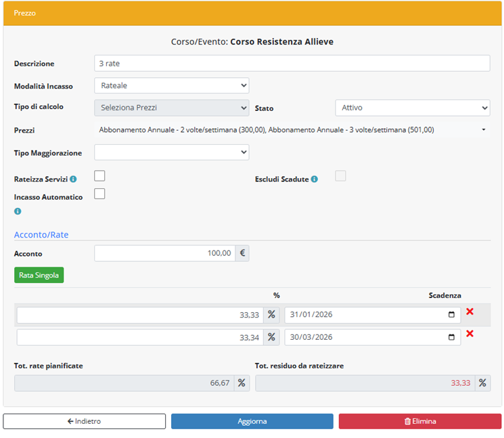The image size is (504, 438).
Task: Open the Modalità Incasso dropdown
Action: pos(171,85)
